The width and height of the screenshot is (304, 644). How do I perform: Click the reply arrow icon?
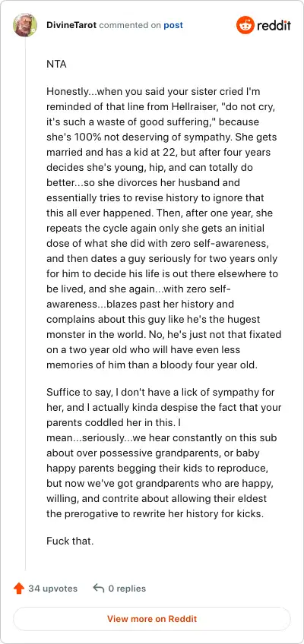tap(98, 588)
